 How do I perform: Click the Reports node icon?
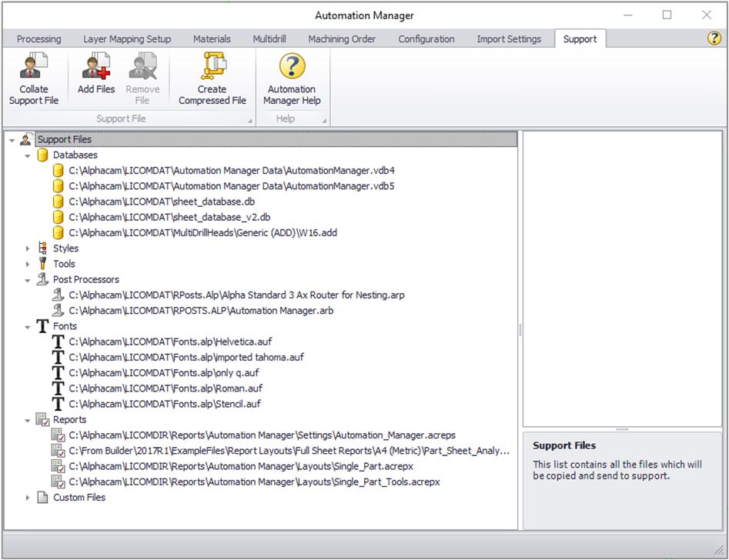(x=43, y=419)
